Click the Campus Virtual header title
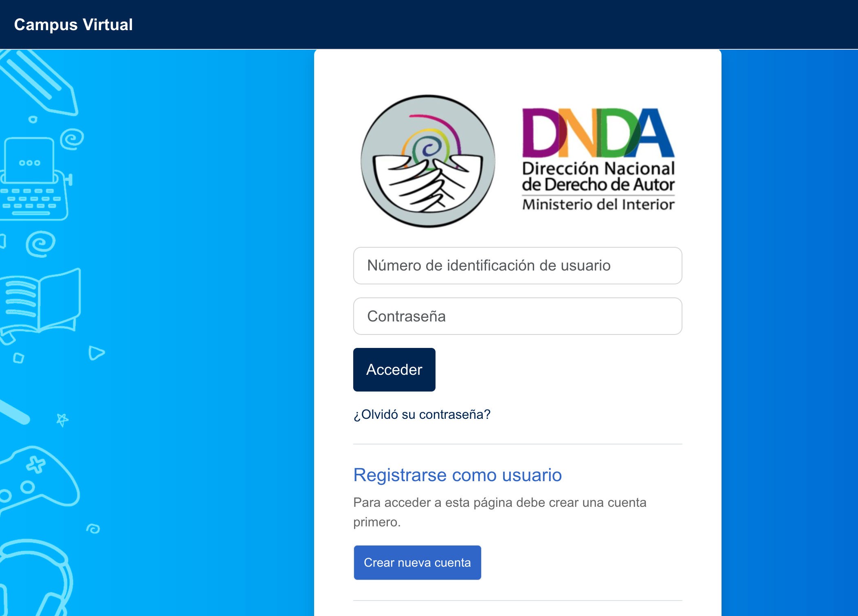Image resolution: width=858 pixels, height=616 pixels. 73,24
